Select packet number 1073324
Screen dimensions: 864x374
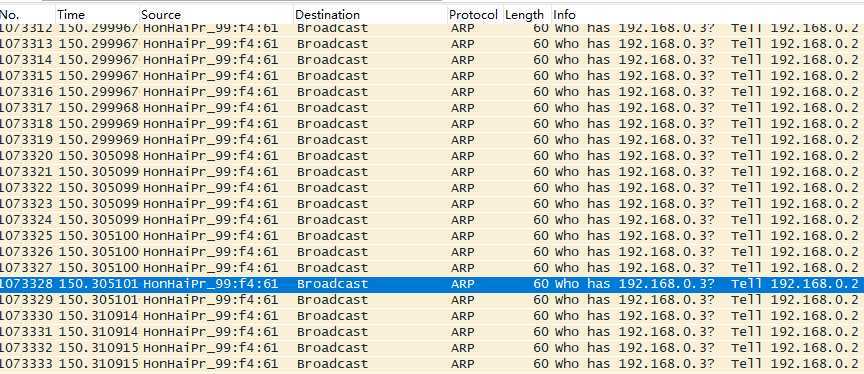pos(432,219)
